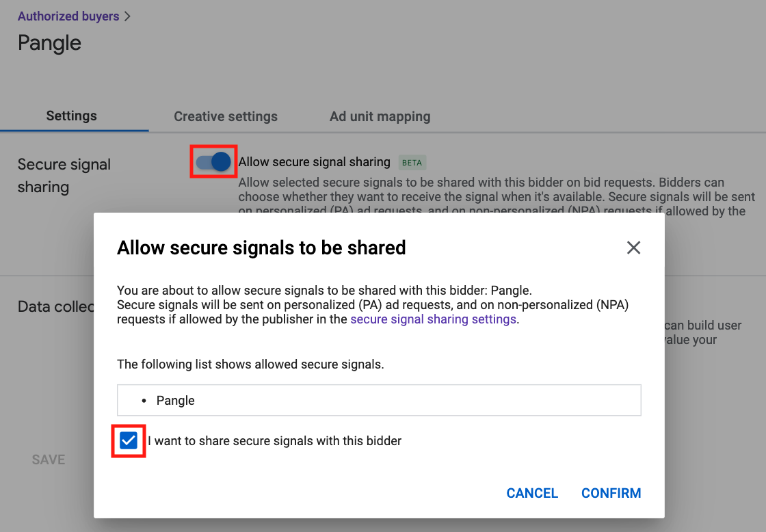Click the breadcrumb chevron after Authorized buyers
766x532 pixels.
coord(127,16)
